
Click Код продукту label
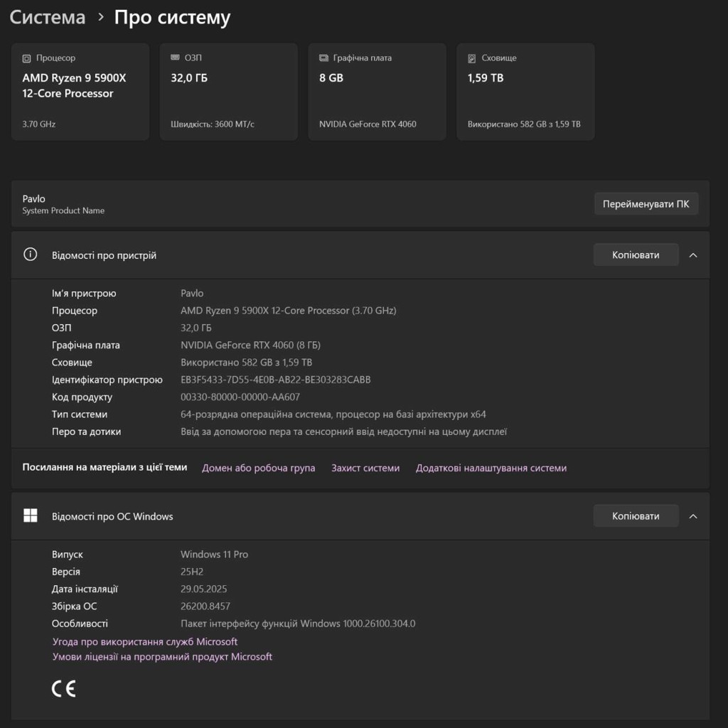point(82,397)
